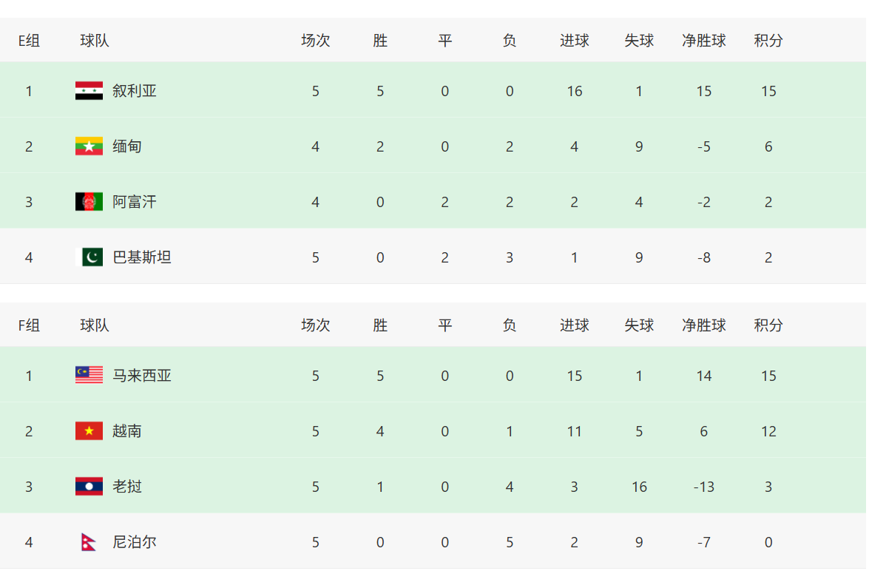
Task: Click 积分 column header in E组 table
Action: 768,41
